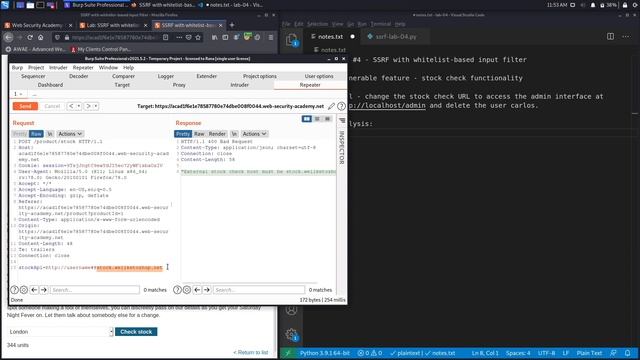Switch to combined tabbed layout icon

(327, 119)
